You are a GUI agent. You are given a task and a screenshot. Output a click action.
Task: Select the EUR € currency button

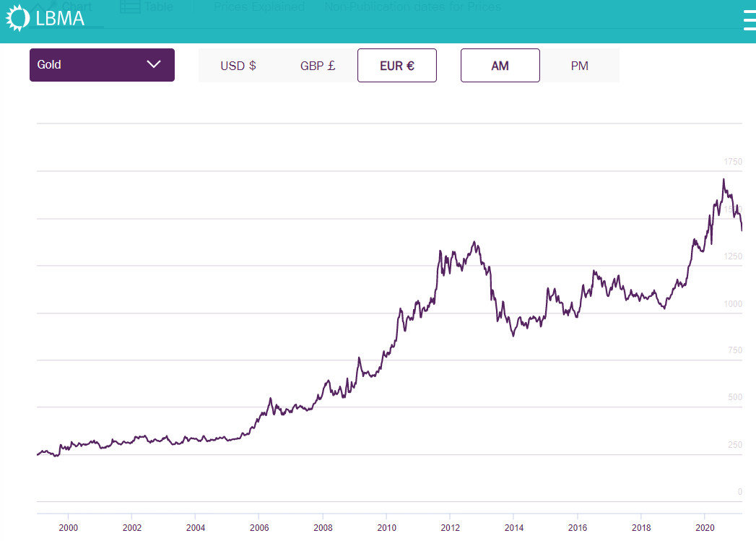click(397, 66)
